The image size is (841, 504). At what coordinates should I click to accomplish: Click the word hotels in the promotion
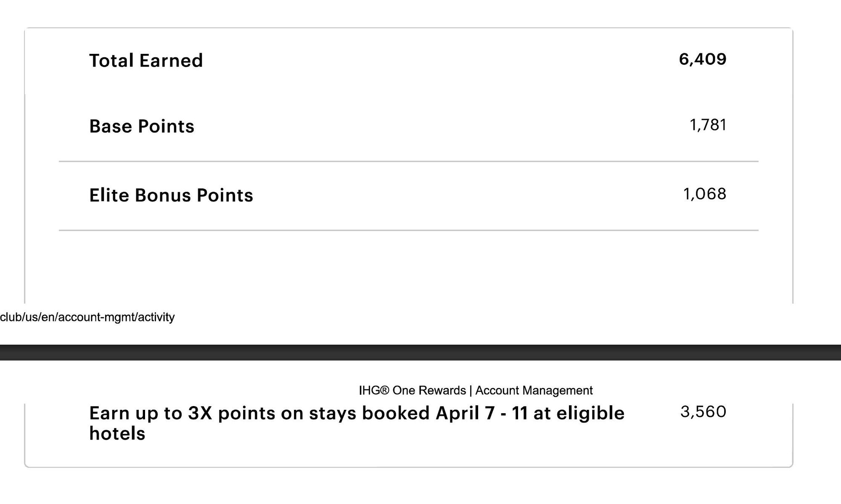[x=117, y=433]
